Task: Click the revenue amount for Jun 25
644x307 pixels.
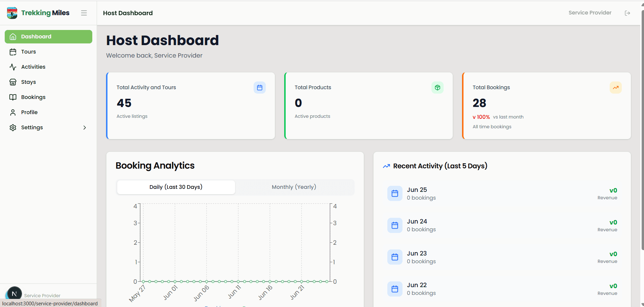Action: pyautogui.click(x=613, y=191)
